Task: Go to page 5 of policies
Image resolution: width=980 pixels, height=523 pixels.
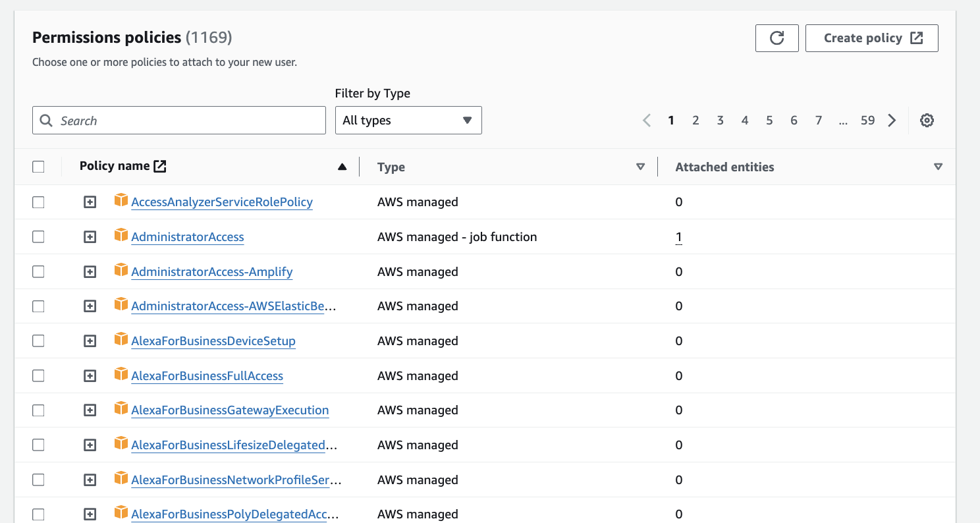Action: (769, 121)
